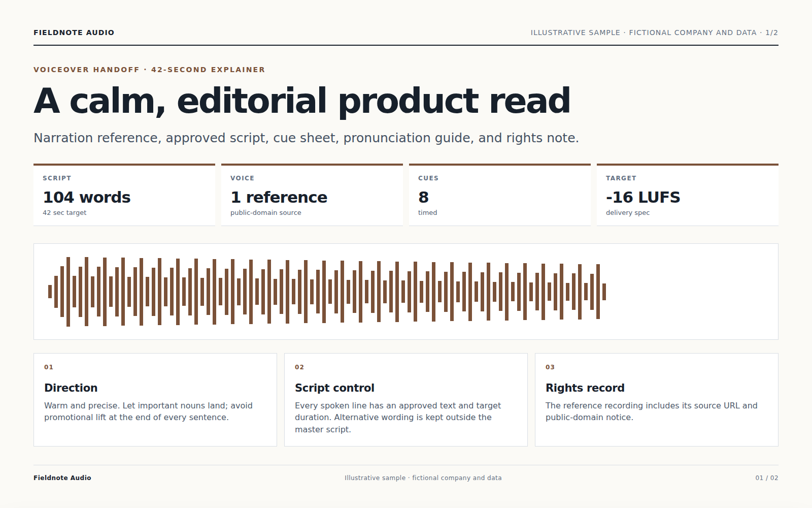Click the 01 / 02 page indicator in footer

click(767, 478)
